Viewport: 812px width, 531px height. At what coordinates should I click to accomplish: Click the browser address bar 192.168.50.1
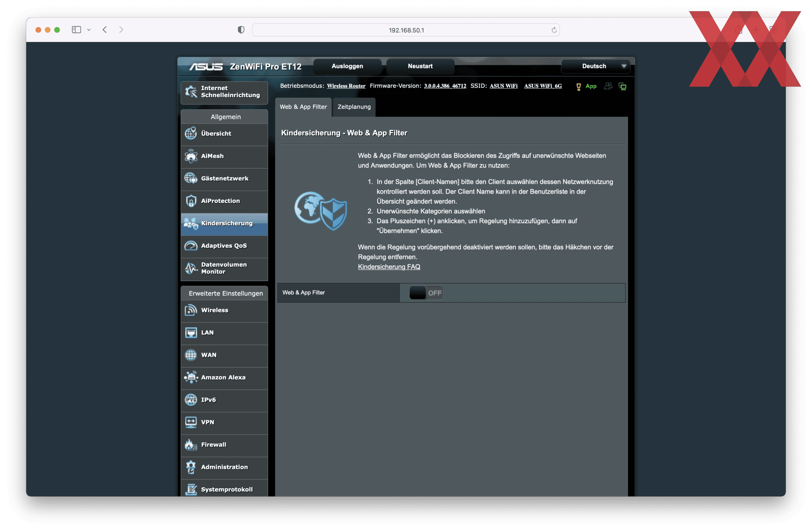click(406, 30)
